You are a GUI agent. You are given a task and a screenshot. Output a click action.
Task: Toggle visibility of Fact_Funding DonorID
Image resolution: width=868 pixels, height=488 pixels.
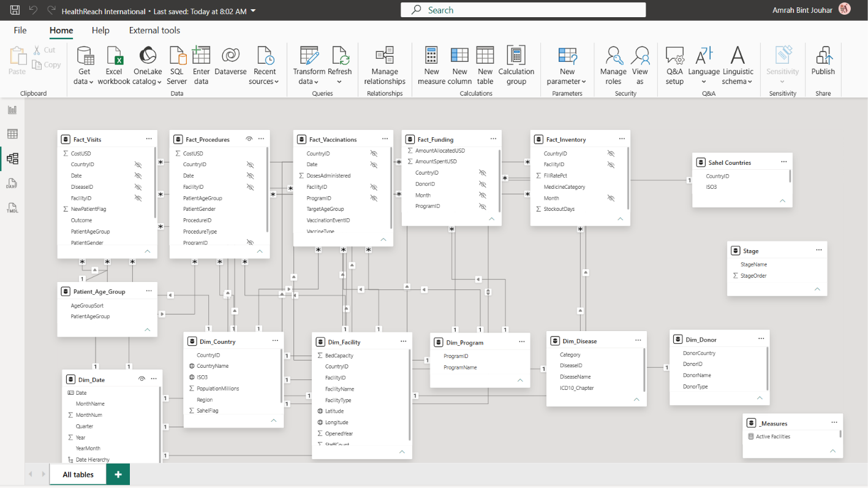[x=483, y=184]
